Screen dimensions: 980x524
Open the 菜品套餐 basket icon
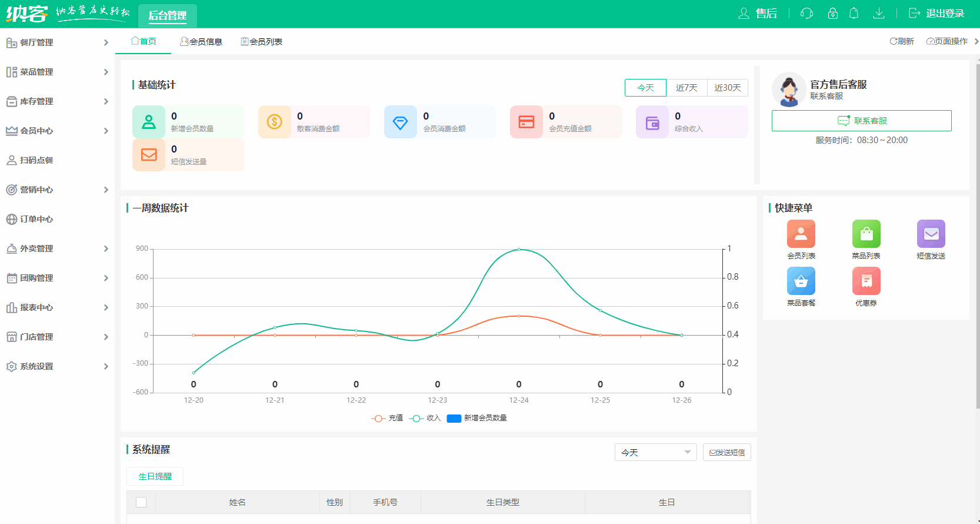tap(801, 281)
